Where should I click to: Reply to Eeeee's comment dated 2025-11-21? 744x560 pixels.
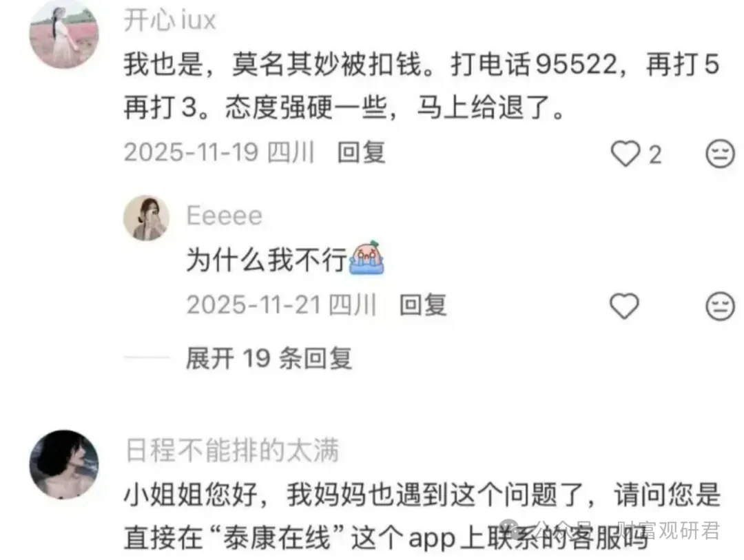(423, 304)
